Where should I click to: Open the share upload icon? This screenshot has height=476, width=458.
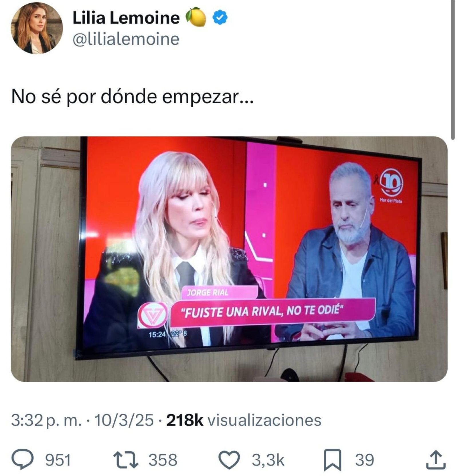(x=436, y=460)
